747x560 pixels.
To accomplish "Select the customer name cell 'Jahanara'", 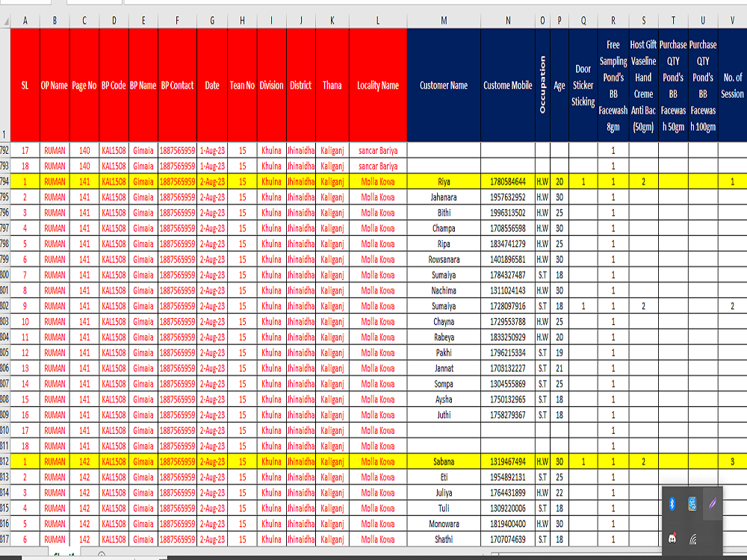I will [x=444, y=197].
